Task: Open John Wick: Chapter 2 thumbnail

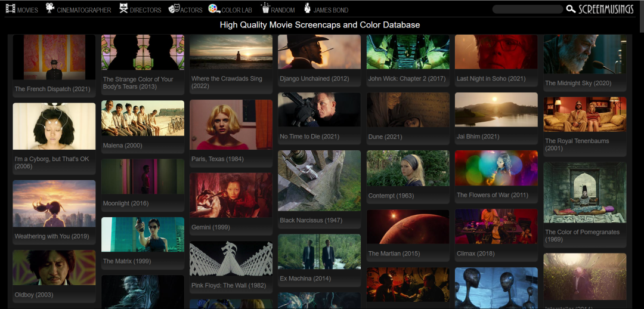Action: (x=408, y=52)
